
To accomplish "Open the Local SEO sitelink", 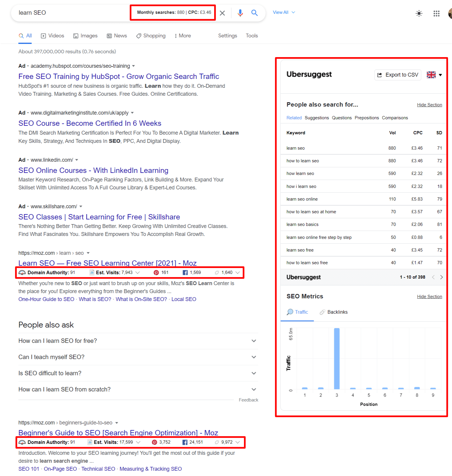I will pyautogui.click(x=184, y=299).
